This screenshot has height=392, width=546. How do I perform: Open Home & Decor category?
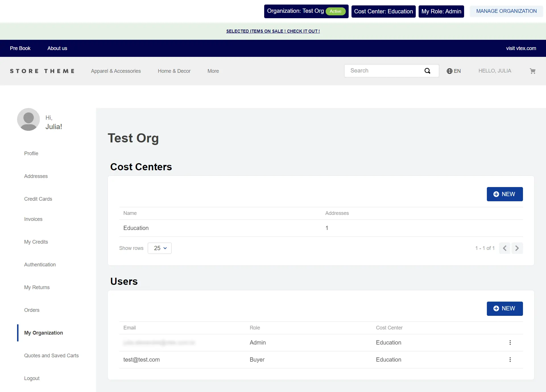click(174, 71)
